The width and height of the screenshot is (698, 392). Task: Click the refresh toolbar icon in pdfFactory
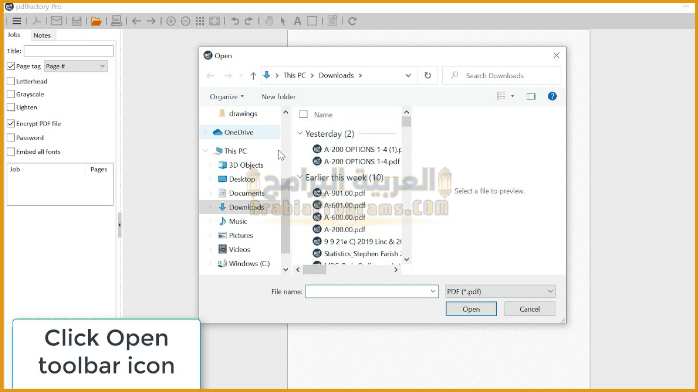[x=352, y=21]
